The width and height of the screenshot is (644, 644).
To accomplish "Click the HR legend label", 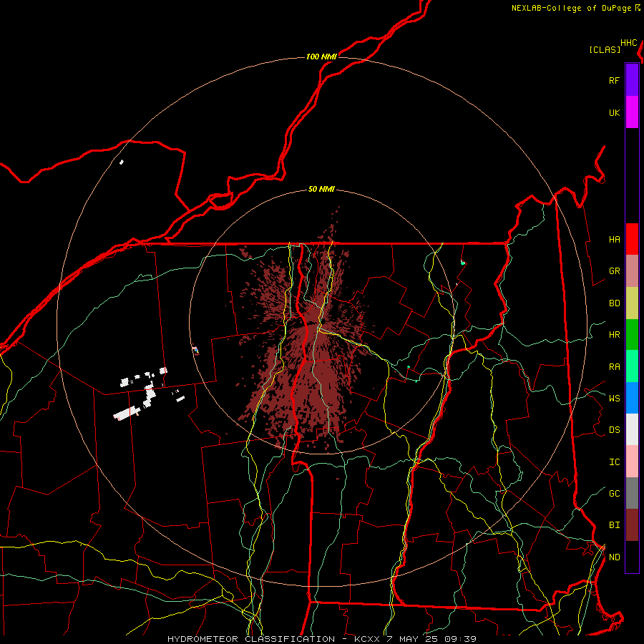I will pos(614,334).
